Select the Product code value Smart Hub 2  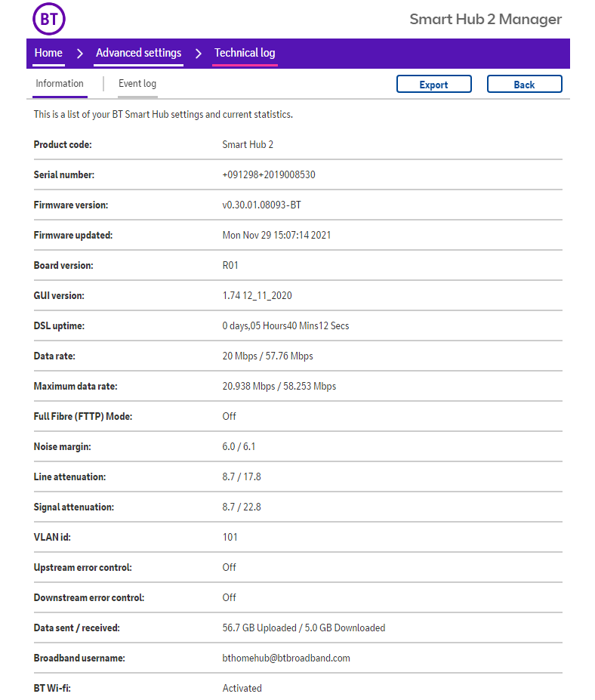click(248, 145)
